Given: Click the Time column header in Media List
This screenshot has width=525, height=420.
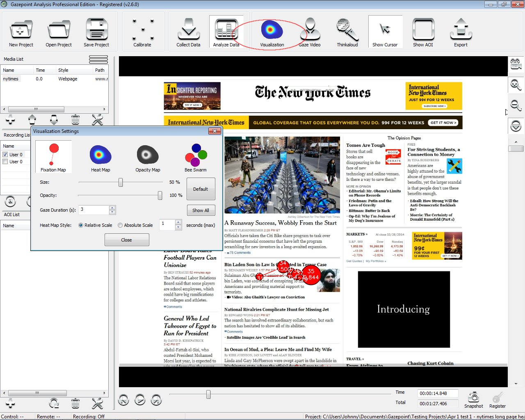Looking at the screenshot, I should [x=45, y=70].
